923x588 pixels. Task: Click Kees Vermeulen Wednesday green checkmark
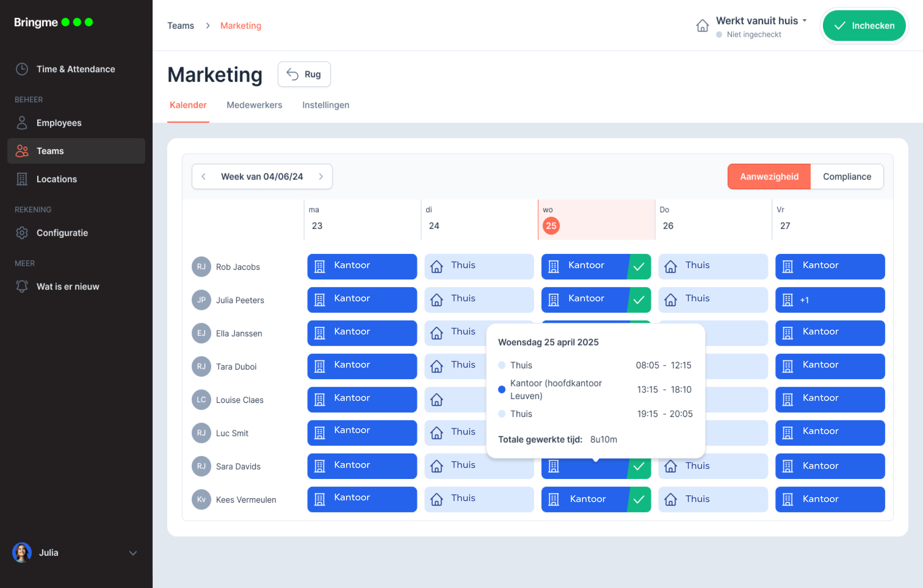(x=639, y=500)
